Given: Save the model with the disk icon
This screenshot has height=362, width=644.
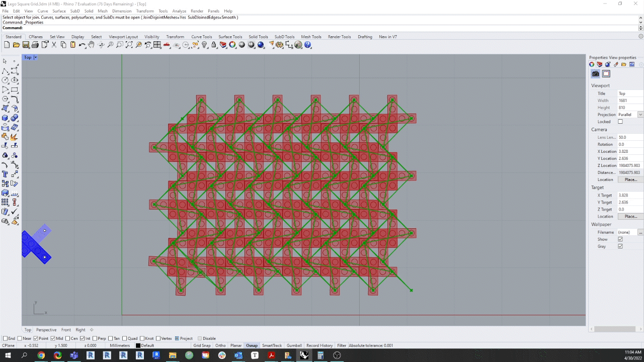Looking at the screenshot, I should coord(26,45).
